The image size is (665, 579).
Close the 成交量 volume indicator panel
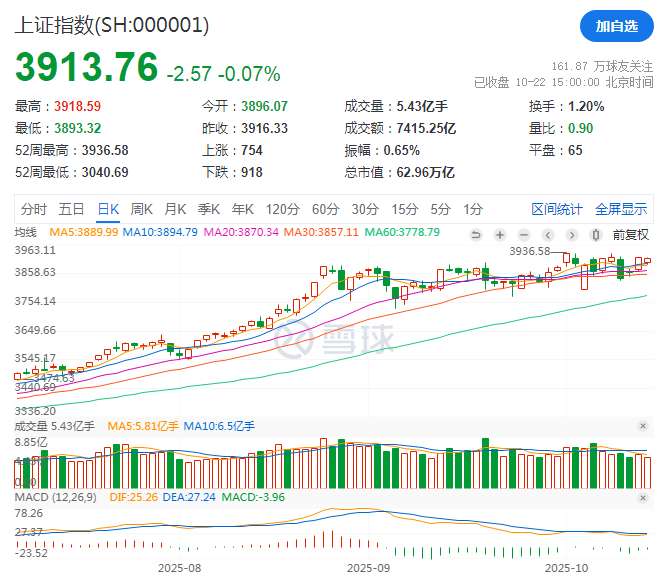pyautogui.click(x=643, y=426)
